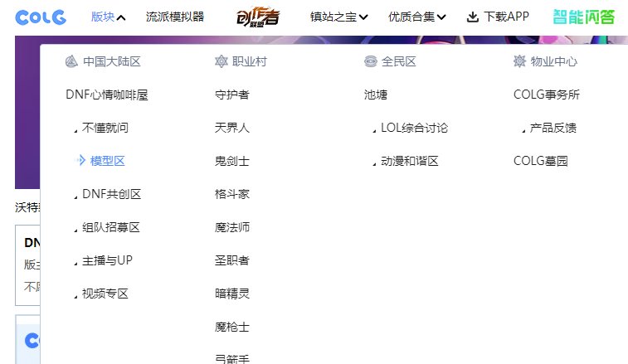This screenshot has width=628, height=364.
Task: Open the 产品反馈 sub-forum
Action: pyautogui.click(x=553, y=128)
